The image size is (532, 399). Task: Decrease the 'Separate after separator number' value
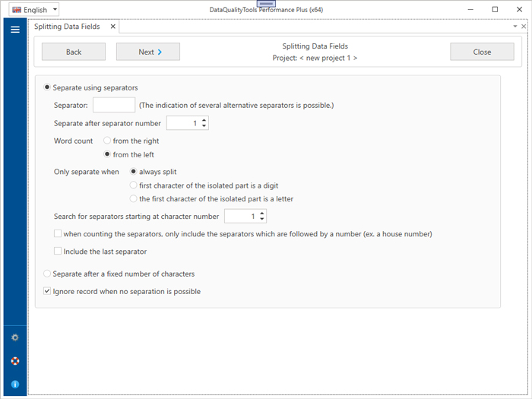tap(204, 125)
